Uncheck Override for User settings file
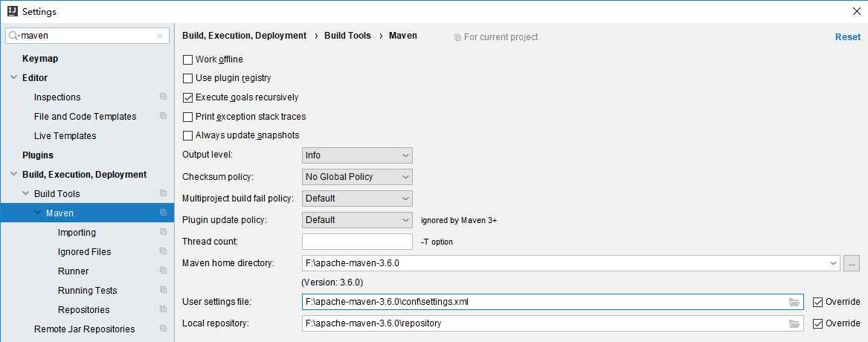 [x=817, y=302]
